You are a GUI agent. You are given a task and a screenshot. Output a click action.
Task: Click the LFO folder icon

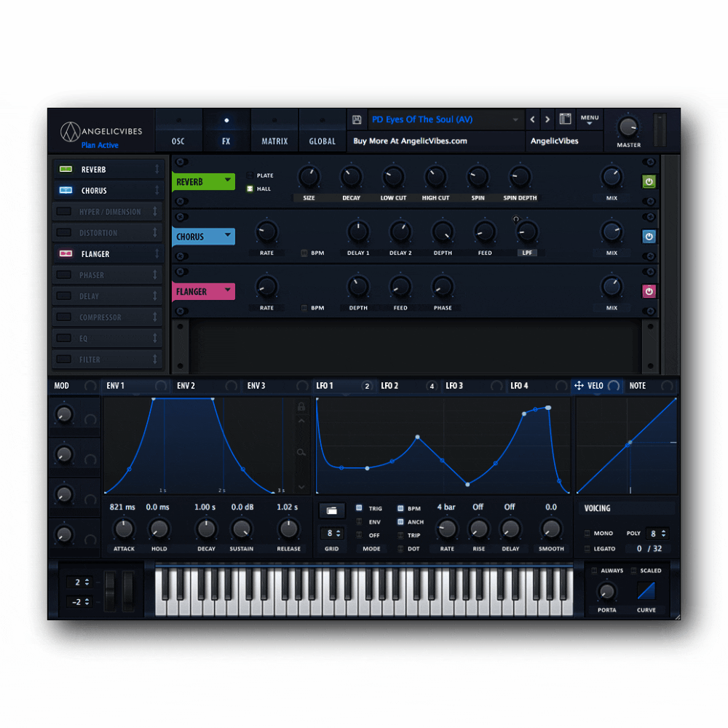tap(331, 511)
